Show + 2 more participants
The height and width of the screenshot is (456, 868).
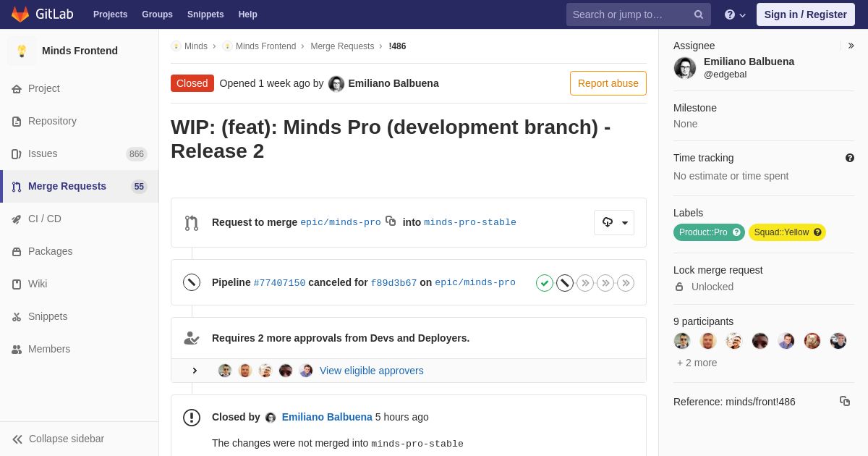[697, 363]
